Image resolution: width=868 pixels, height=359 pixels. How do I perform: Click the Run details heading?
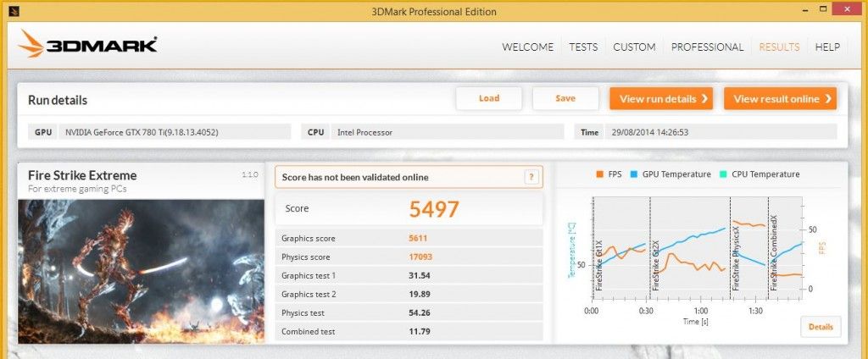(58, 100)
